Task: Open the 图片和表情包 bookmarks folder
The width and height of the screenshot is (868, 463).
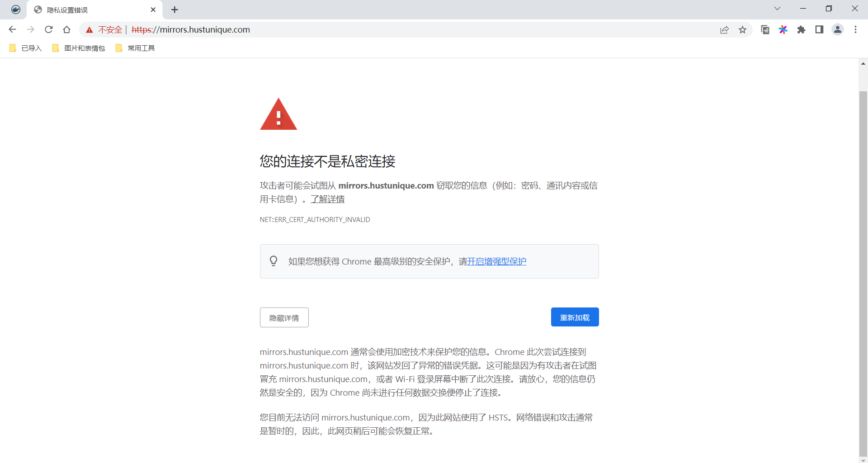Action: pyautogui.click(x=79, y=48)
